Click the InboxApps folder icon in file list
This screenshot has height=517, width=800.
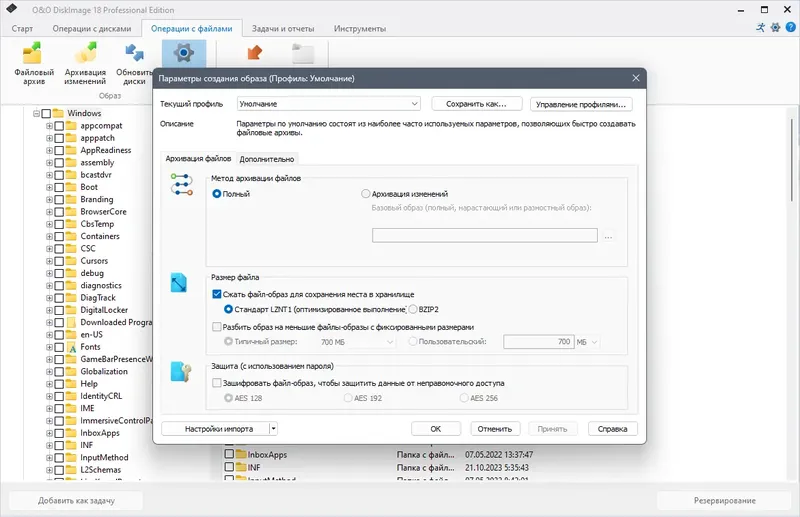point(241,454)
